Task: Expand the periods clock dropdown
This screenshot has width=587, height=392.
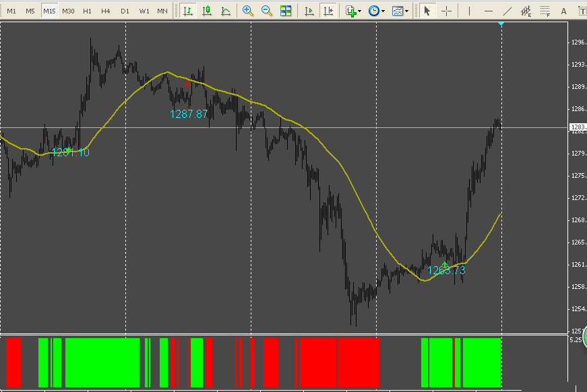Action: tap(377, 11)
